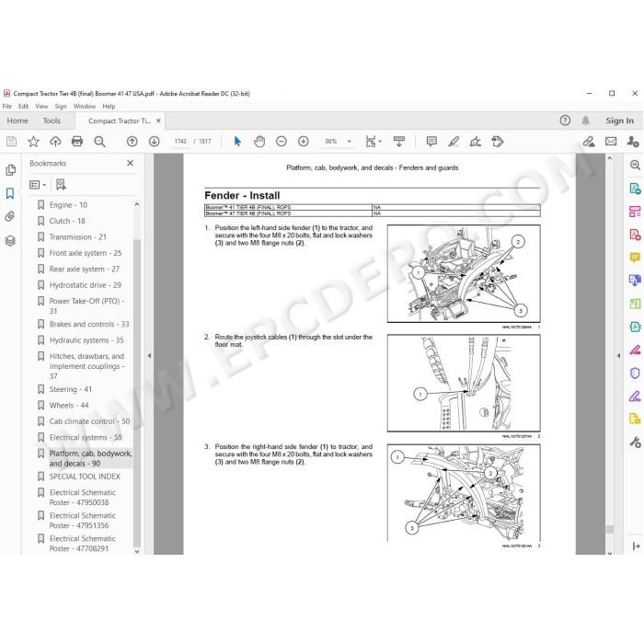Screen dimensions: 644x644
Task: Click the Save file icon
Action: coord(11,142)
